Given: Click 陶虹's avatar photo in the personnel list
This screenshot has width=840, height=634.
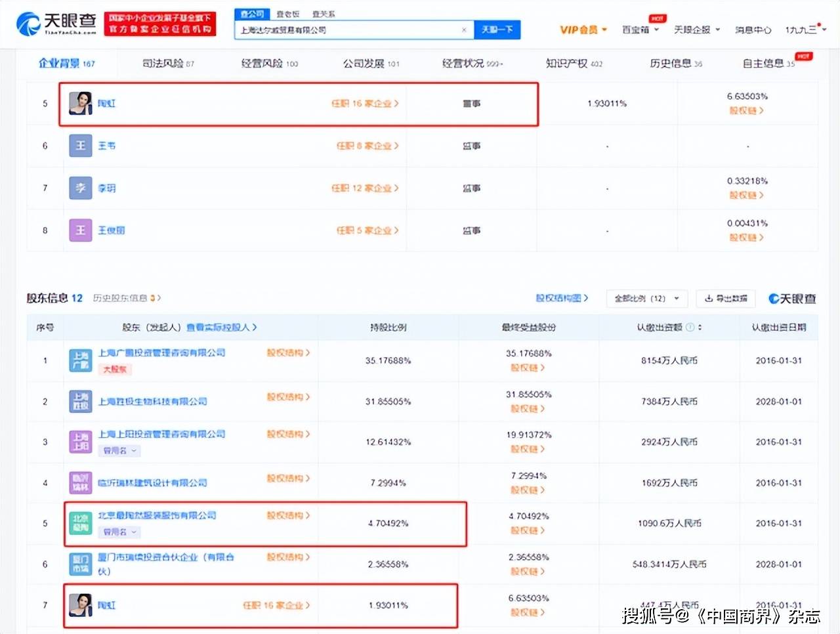Looking at the screenshot, I should point(81,104).
